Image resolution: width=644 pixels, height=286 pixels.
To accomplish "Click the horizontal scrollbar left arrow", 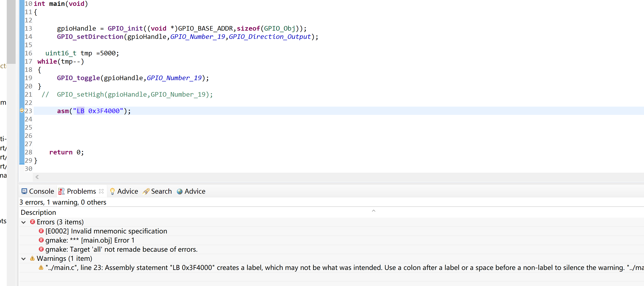I will click(37, 177).
